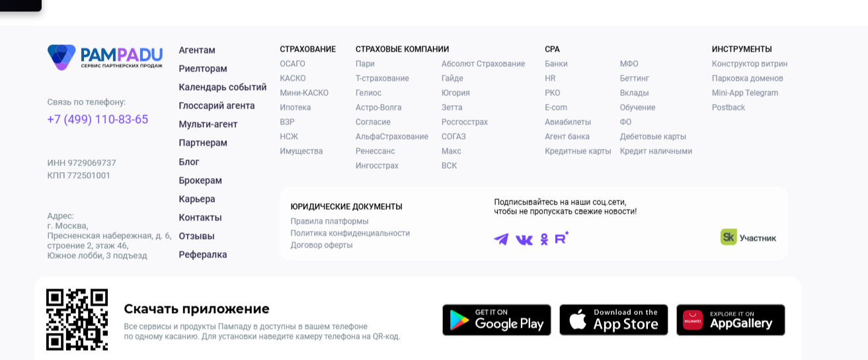
Task: Open the App Store download badge
Action: (613, 320)
